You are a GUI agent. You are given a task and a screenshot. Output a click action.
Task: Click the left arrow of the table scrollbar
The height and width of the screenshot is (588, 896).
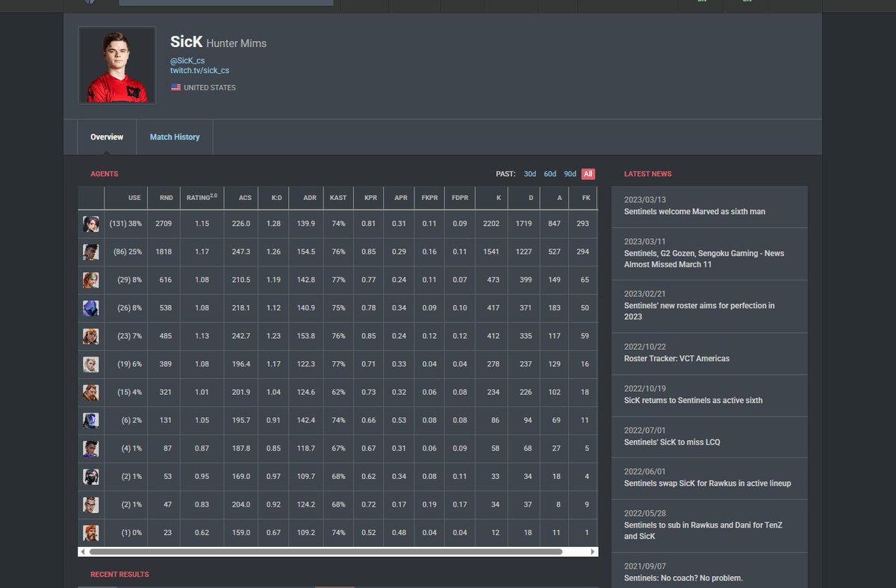pyautogui.click(x=82, y=551)
